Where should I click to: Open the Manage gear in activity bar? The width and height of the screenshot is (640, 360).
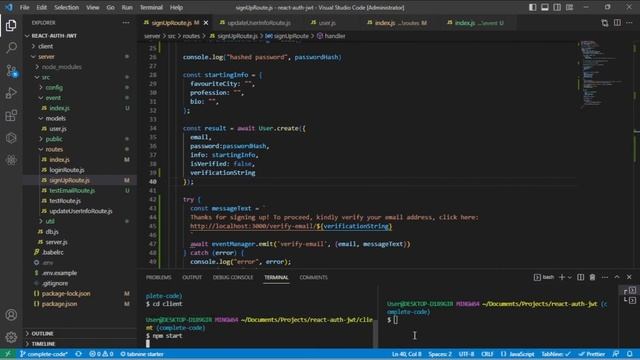11,337
